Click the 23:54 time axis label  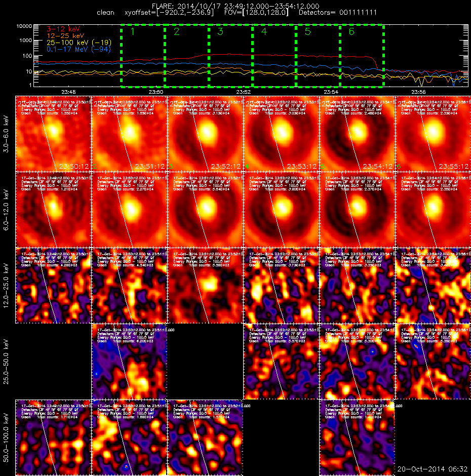tap(331, 92)
